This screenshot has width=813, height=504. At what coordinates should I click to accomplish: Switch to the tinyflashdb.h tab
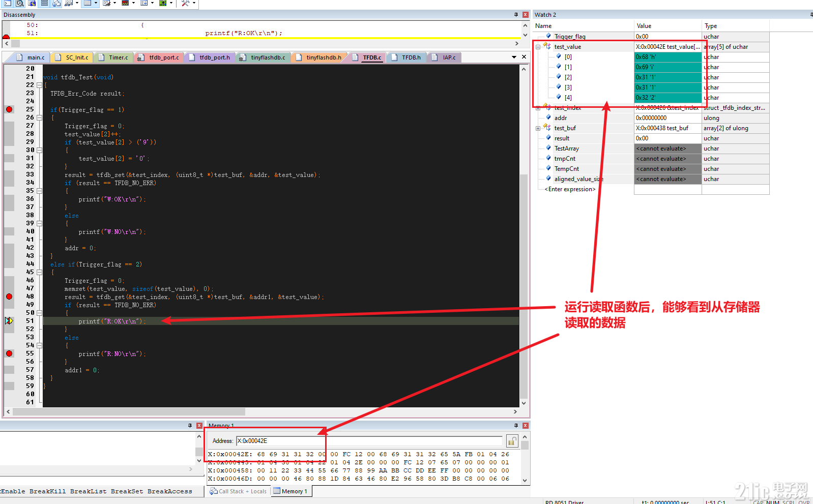click(x=318, y=57)
